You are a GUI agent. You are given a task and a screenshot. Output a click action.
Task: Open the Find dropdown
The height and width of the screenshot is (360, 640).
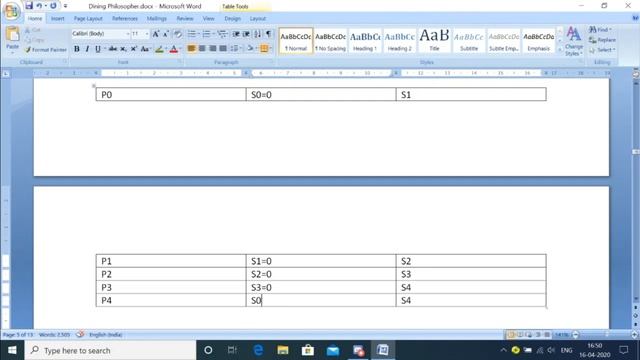point(611,29)
